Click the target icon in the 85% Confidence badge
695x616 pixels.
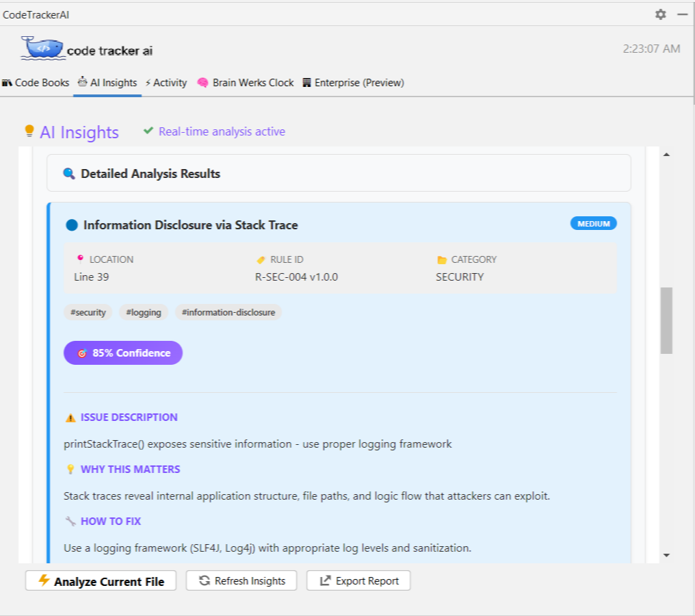coord(83,353)
